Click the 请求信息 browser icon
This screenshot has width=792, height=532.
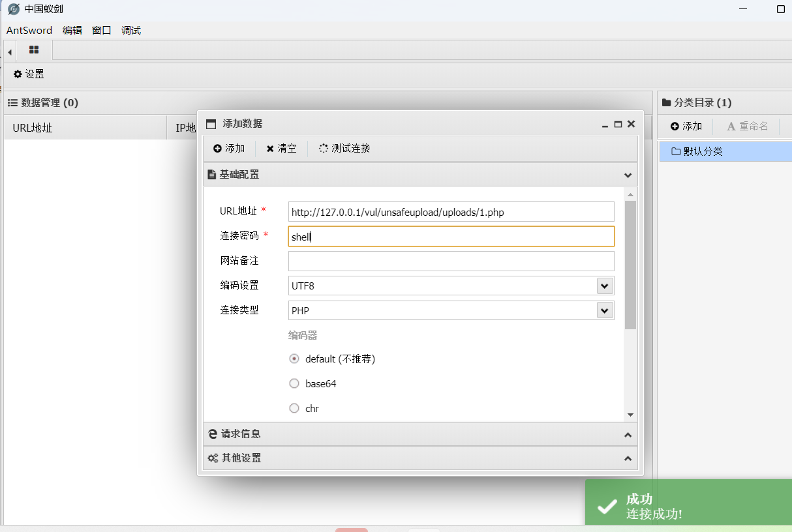[212, 434]
